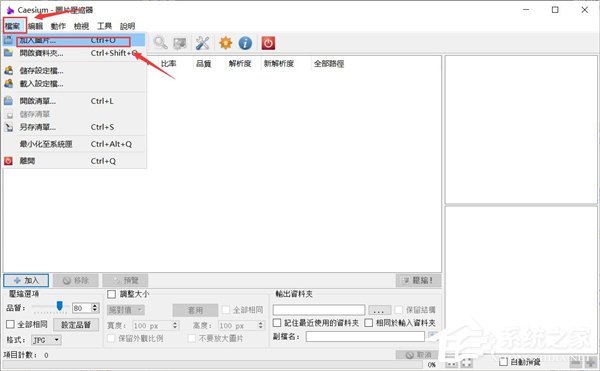Select 最小化至系統匣 menu entry
Image resolution: width=600 pixels, height=371 pixels.
tap(74, 144)
